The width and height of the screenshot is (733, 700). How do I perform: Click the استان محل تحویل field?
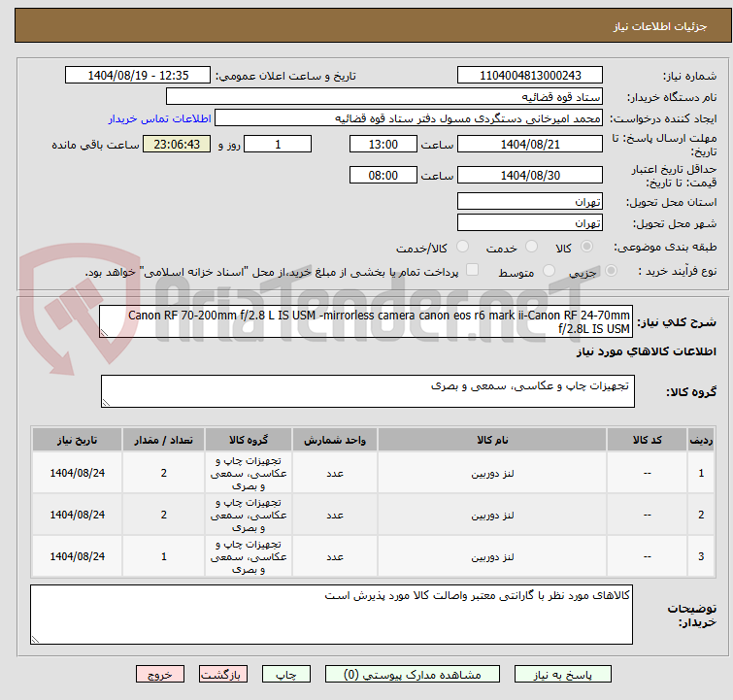click(x=529, y=202)
